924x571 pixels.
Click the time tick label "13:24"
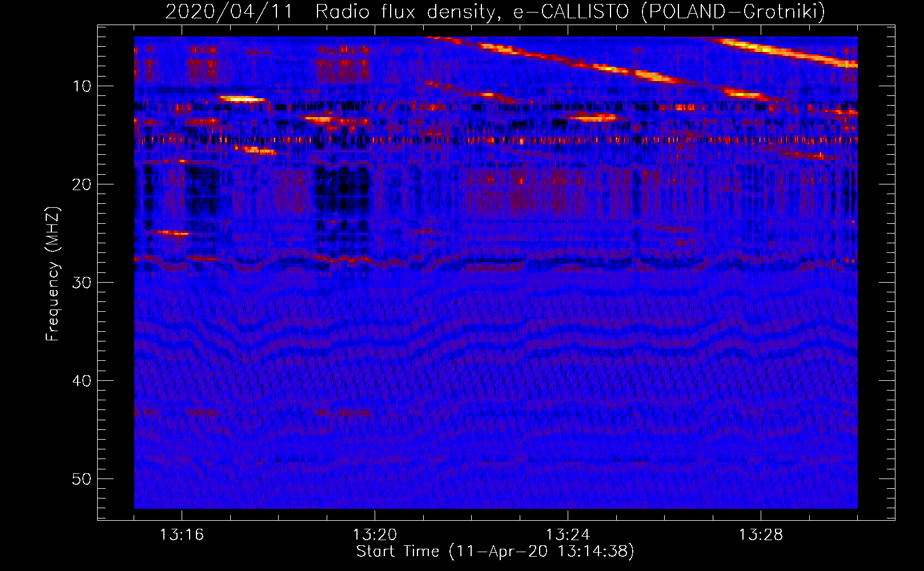pos(568,535)
